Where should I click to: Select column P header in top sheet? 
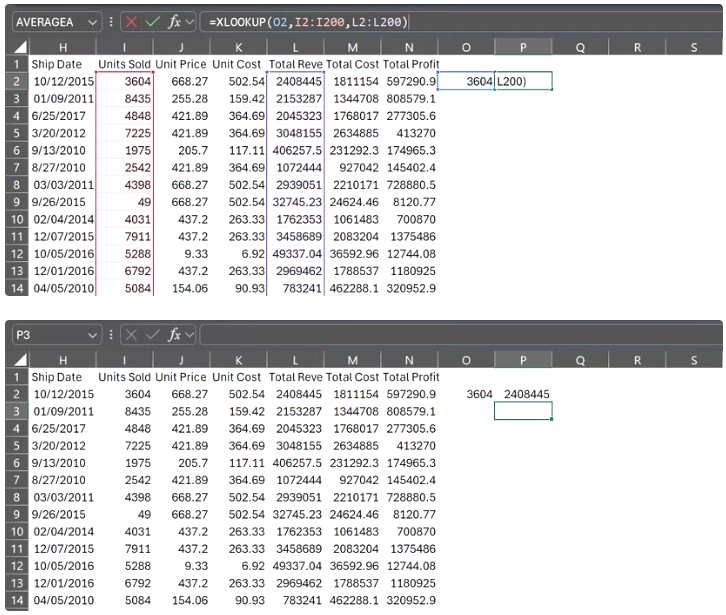(x=523, y=47)
